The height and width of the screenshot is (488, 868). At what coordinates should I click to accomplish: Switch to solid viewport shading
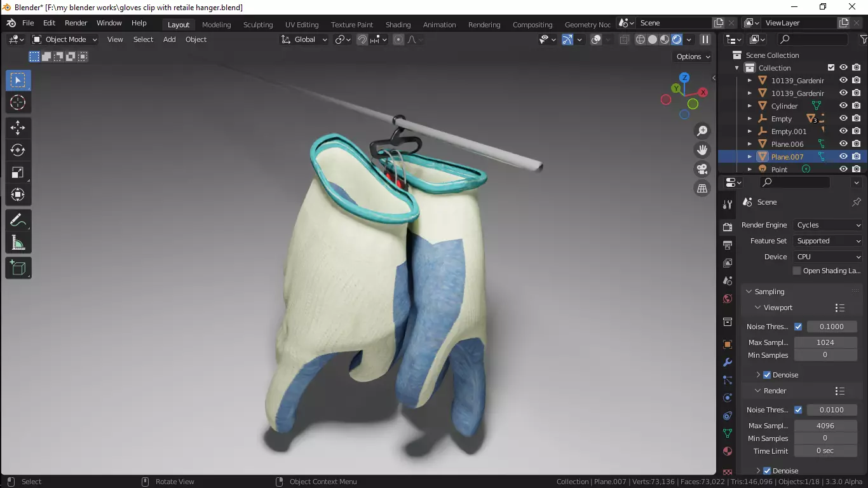coord(653,39)
